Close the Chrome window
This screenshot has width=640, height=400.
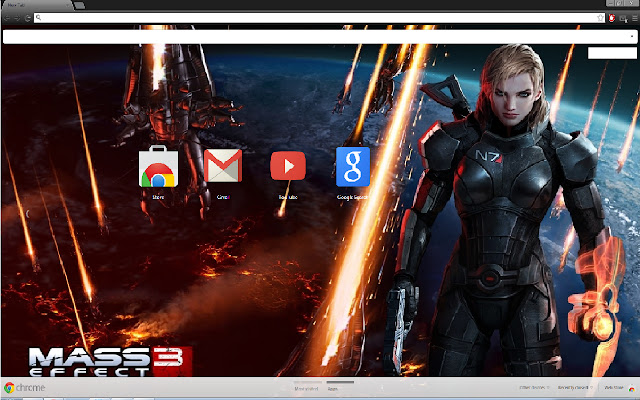tap(632, 3)
